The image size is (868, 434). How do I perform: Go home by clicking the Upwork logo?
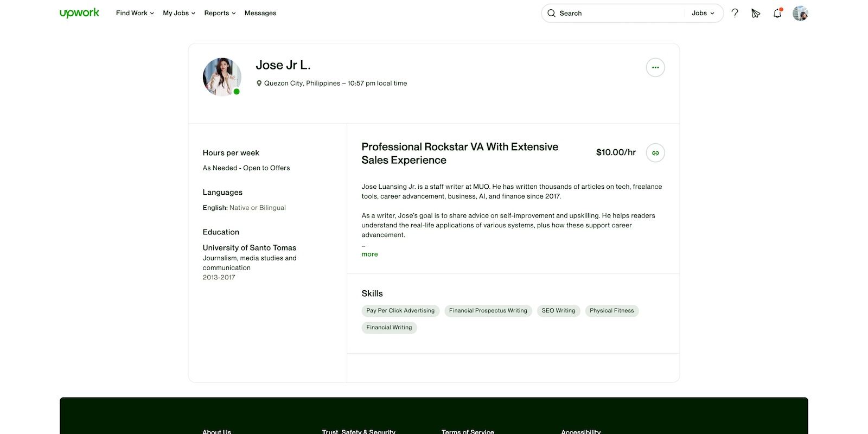[79, 12]
